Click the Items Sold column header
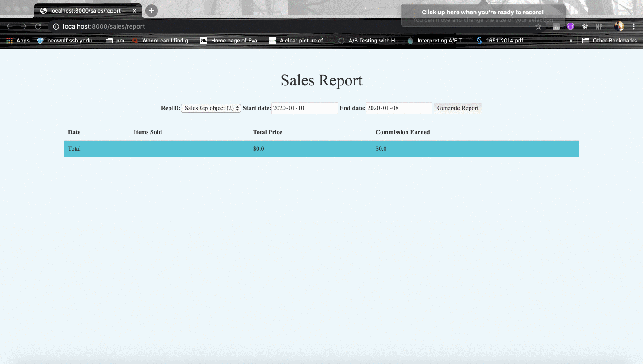 (148, 132)
